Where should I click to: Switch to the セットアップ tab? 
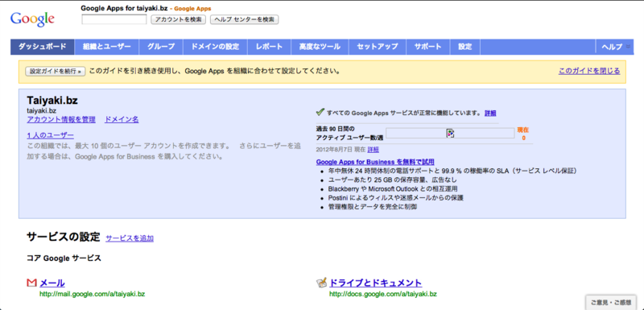378,47
